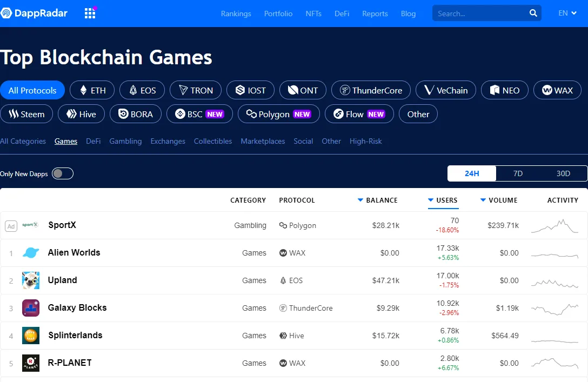Open the EN language dropdown
The image size is (588, 382).
[x=567, y=13]
